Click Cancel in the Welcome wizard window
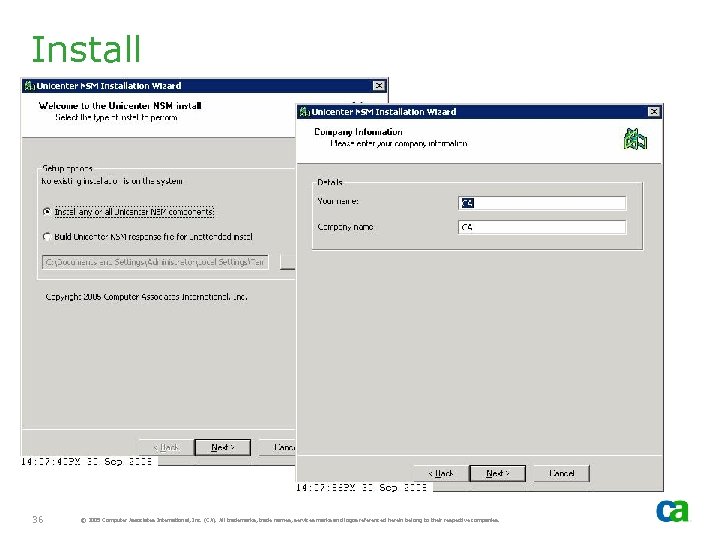This screenshot has width=720, height=540. point(278,447)
